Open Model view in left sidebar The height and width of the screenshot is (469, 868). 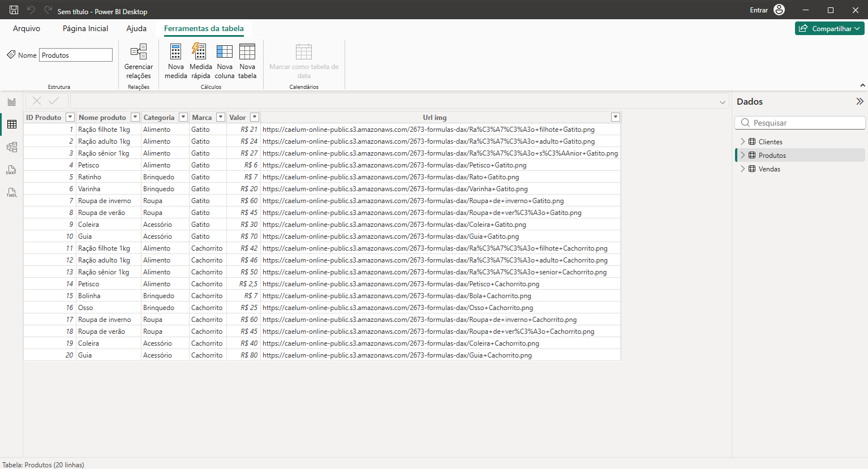click(x=12, y=147)
